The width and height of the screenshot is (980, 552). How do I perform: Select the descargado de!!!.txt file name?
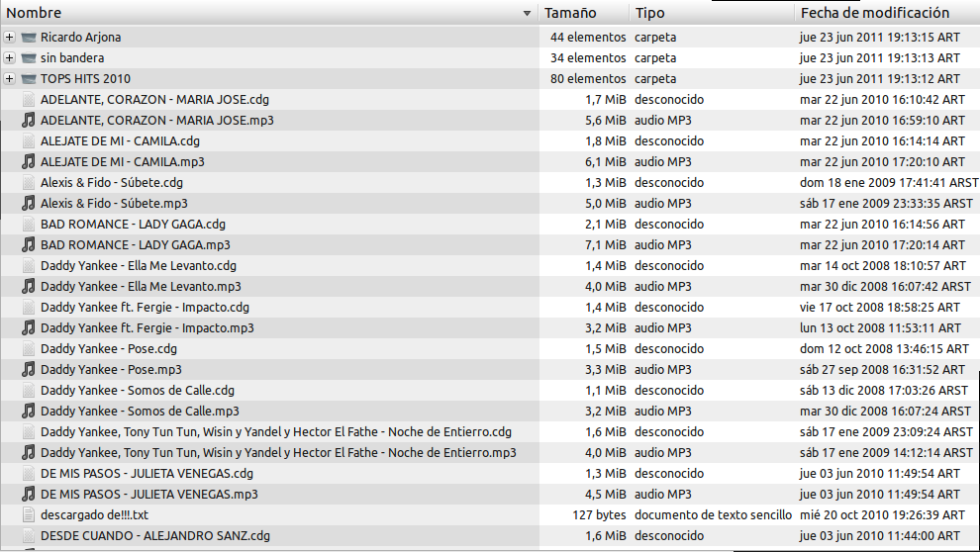[x=94, y=514]
